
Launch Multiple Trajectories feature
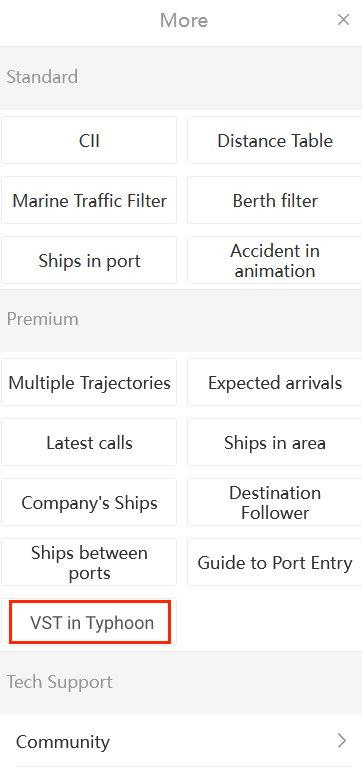(89, 382)
